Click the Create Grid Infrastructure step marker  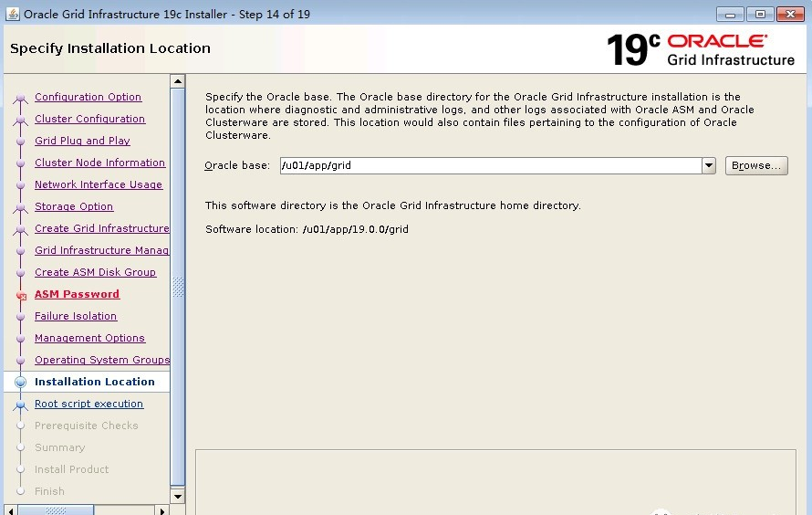(x=21, y=229)
